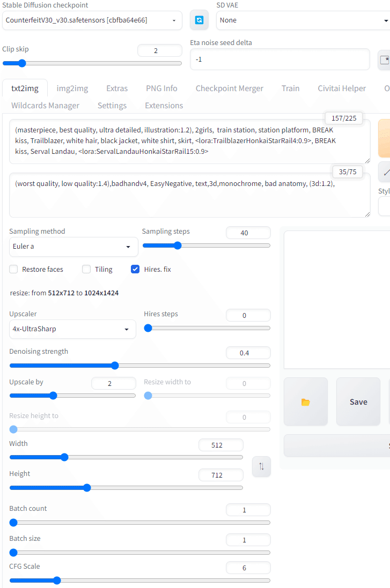
Task: Refresh the Stable Diffusion checkpoint list
Action: tap(199, 20)
